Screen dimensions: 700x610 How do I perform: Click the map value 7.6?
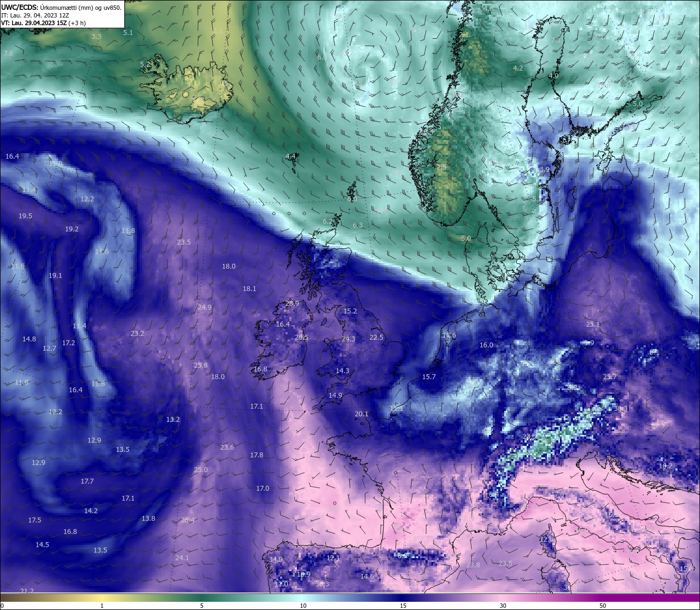point(8,54)
